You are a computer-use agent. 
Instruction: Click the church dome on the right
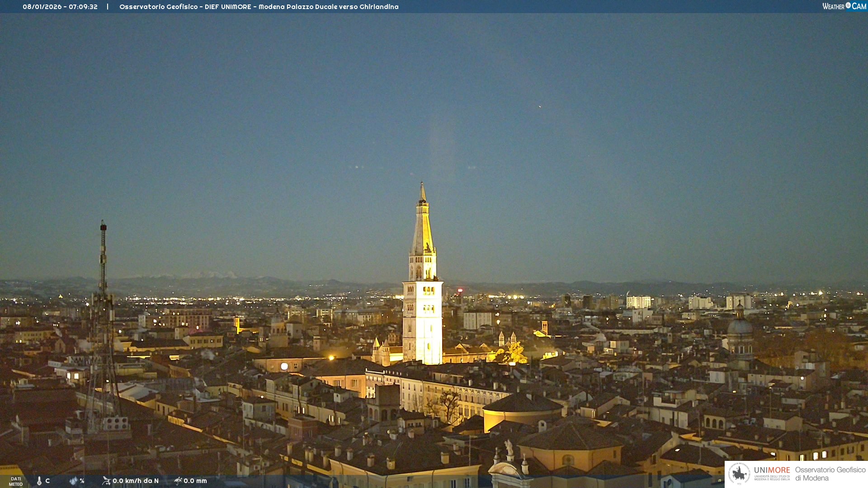coord(740,326)
